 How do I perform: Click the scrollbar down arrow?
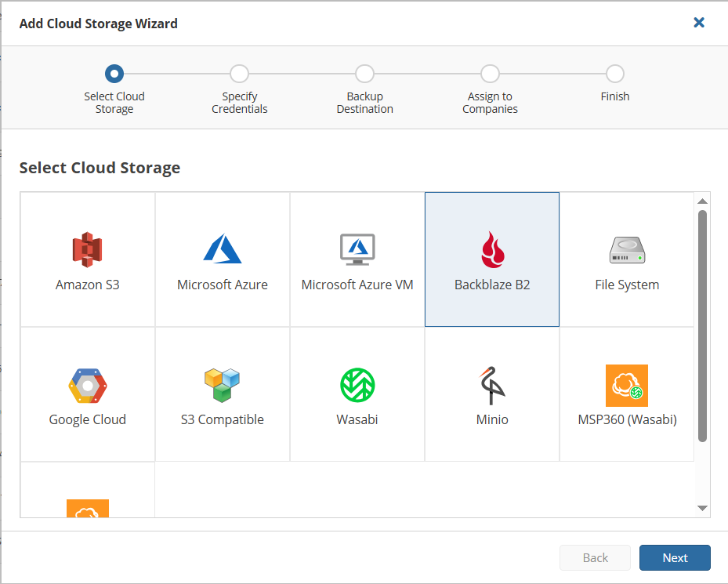tap(702, 508)
